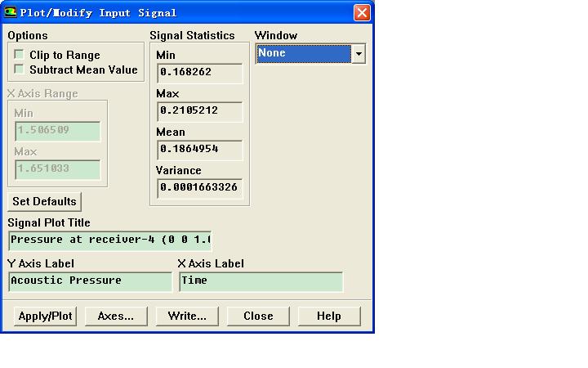Toggle the Subtract Mean Value checkbox

click(19, 70)
